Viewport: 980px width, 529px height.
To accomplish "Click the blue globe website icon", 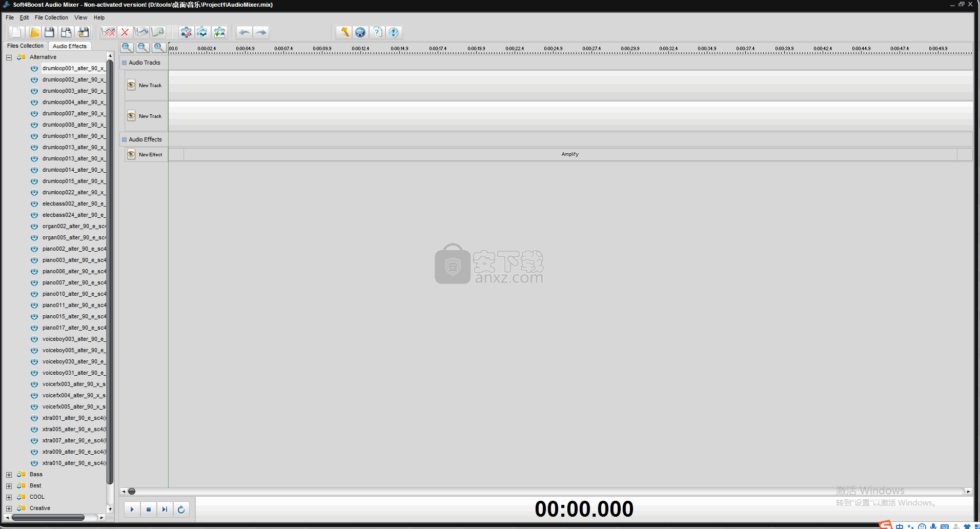I will point(360,32).
